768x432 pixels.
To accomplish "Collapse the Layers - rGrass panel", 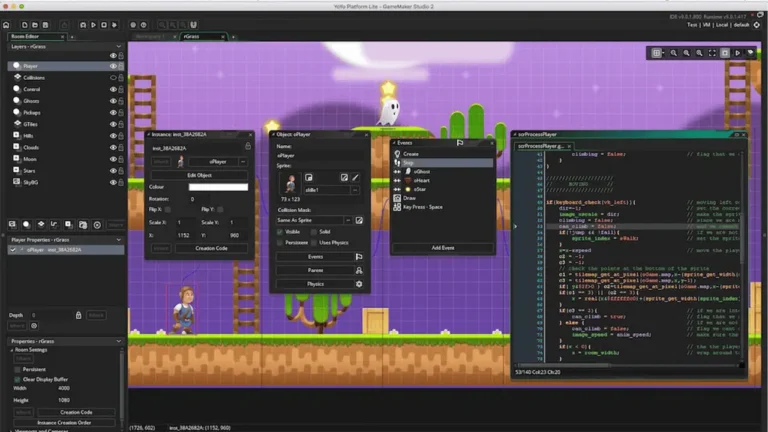I will (x=119, y=47).
